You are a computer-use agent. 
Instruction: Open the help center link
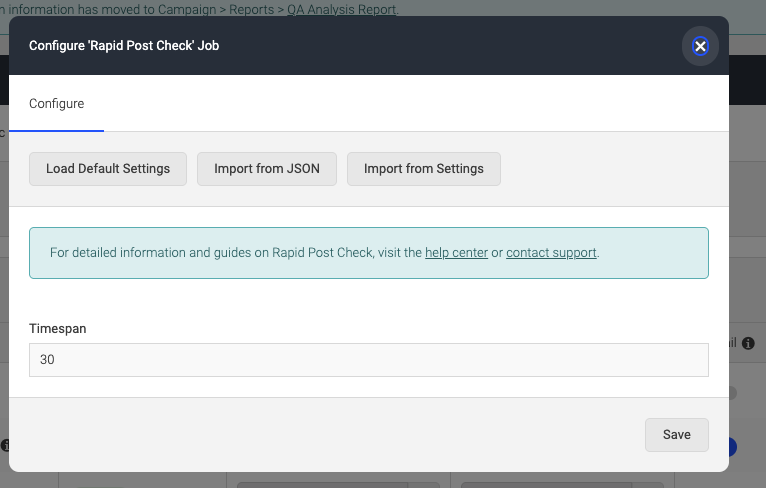456,253
